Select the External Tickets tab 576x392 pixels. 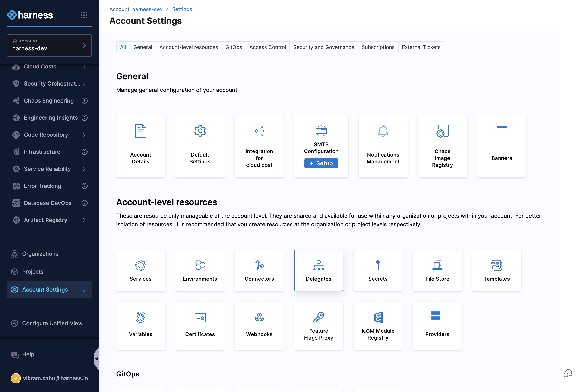[x=421, y=47]
